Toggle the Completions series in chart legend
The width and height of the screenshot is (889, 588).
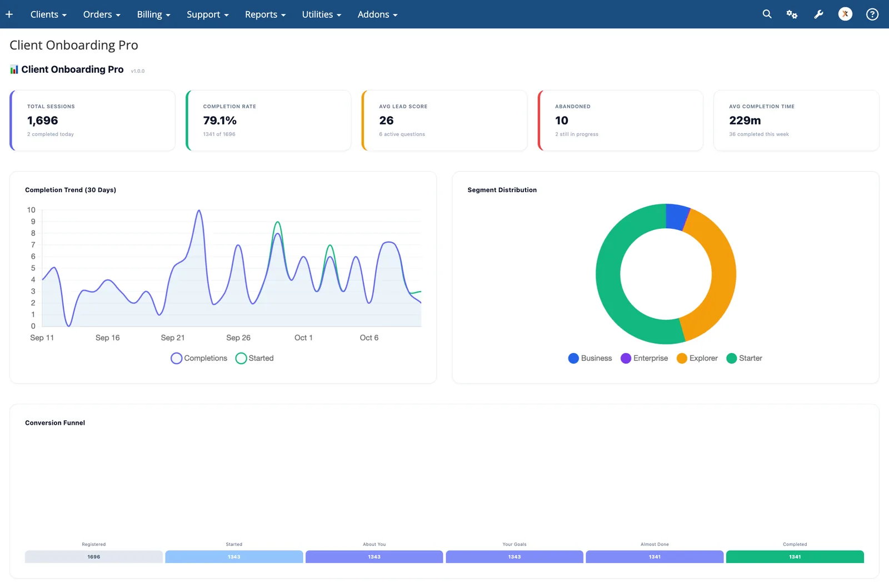click(199, 358)
